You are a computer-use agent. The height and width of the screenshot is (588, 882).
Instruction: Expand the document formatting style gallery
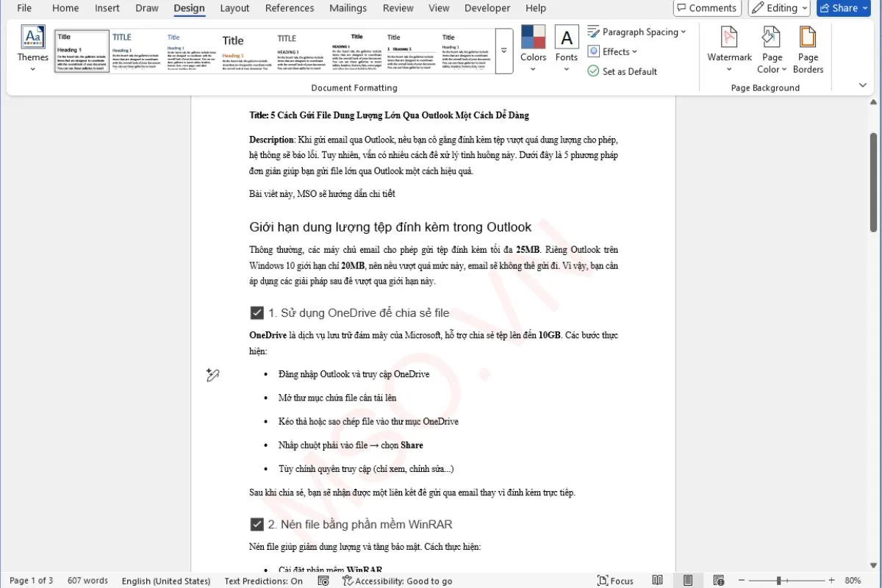pos(503,51)
